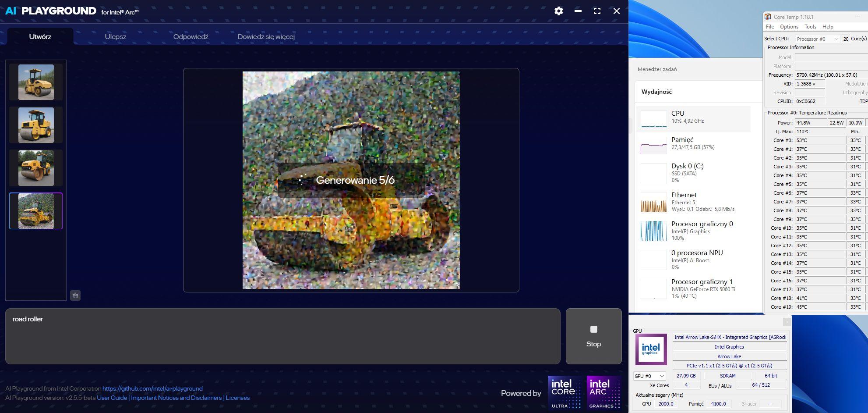Click the Procesor graficzny 0 graph icon
868x413 pixels.
click(x=653, y=231)
